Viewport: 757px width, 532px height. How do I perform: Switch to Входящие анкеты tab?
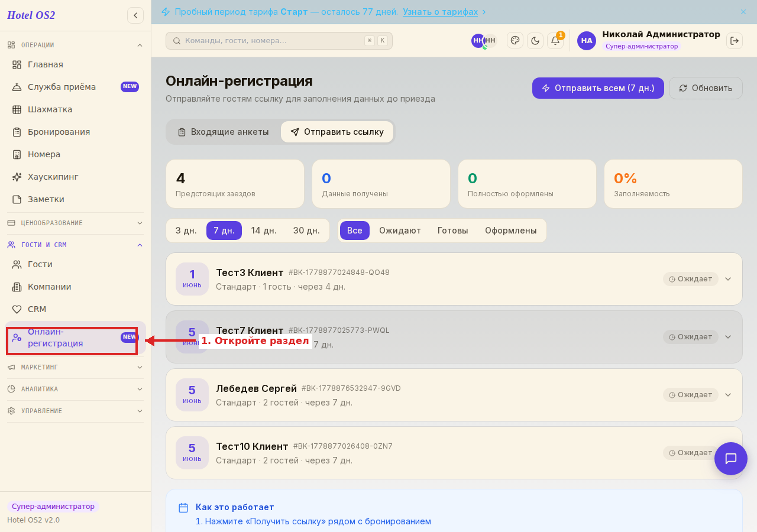[224, 132]
